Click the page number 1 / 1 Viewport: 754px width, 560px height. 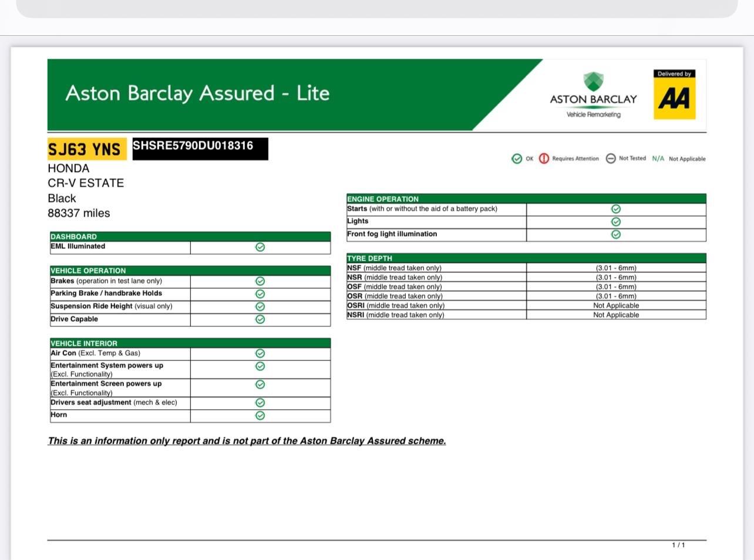click(x=678, y=545)
